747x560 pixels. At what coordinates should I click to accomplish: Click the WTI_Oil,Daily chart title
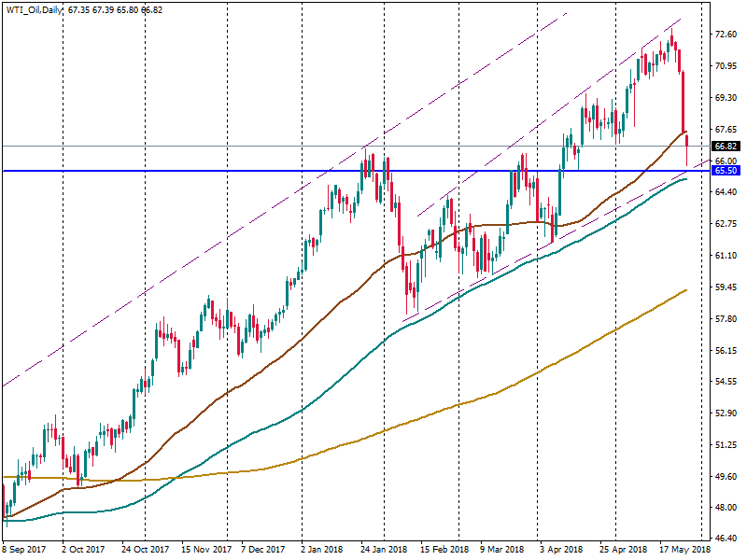34,9
